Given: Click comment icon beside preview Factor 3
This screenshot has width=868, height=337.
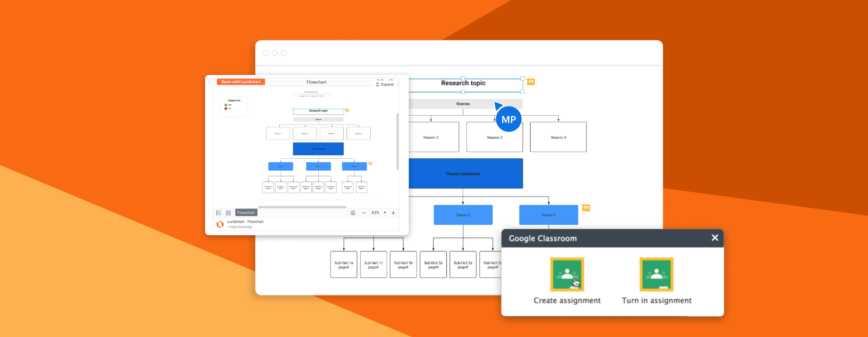Looking at the screenshot, I should [370, 163].
